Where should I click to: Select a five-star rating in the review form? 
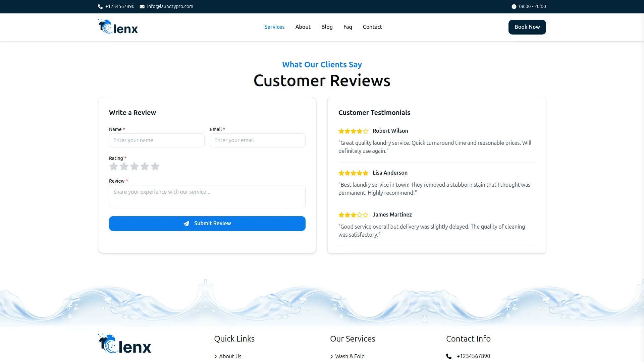pos(155,166)
